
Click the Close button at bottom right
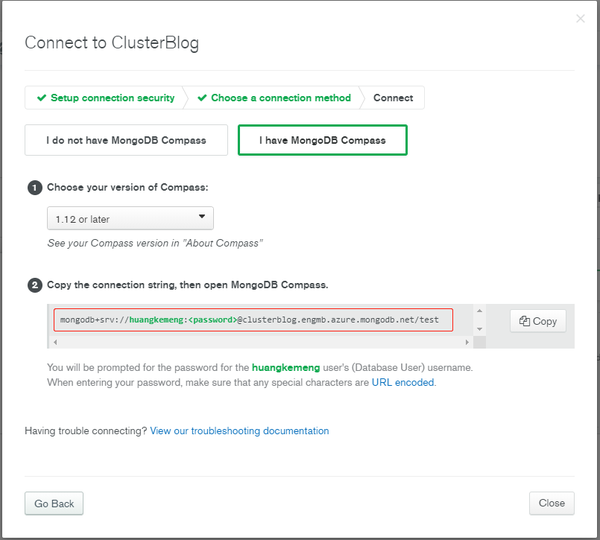[551, 503]
